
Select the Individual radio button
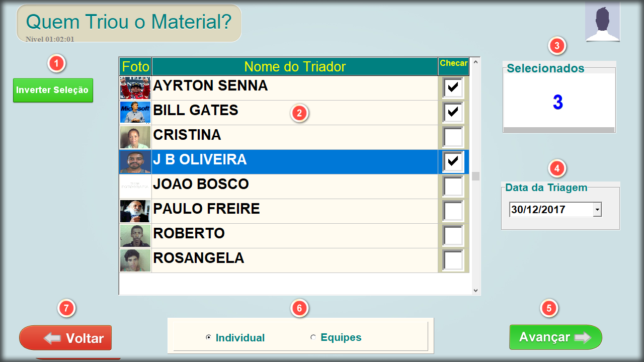(x=208, y=337)
